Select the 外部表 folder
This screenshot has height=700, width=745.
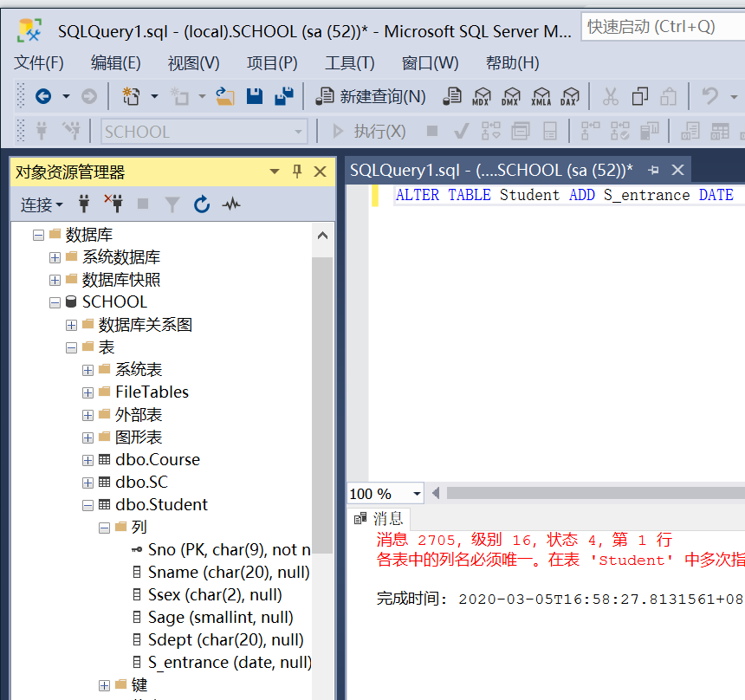click(130, 415)
